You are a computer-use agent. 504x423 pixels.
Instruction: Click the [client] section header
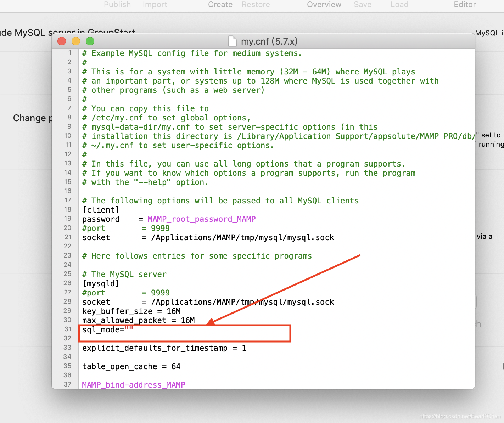point(101,210)
